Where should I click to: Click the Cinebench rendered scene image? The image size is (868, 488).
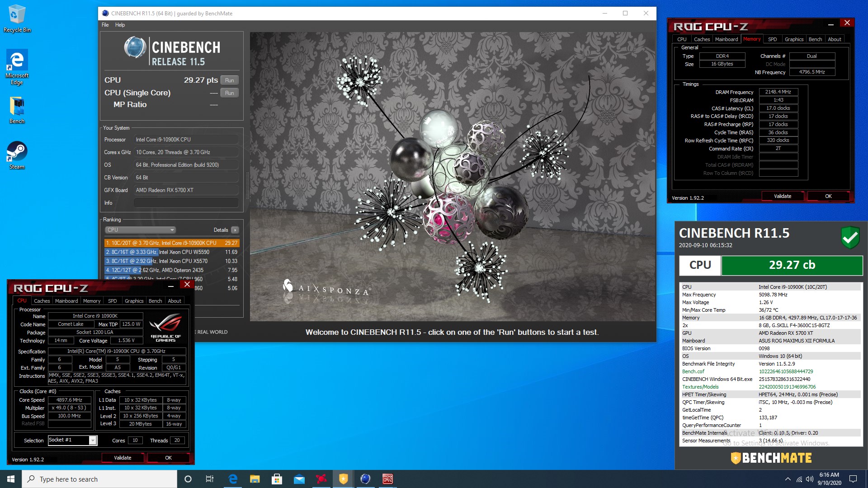(452, 176)
